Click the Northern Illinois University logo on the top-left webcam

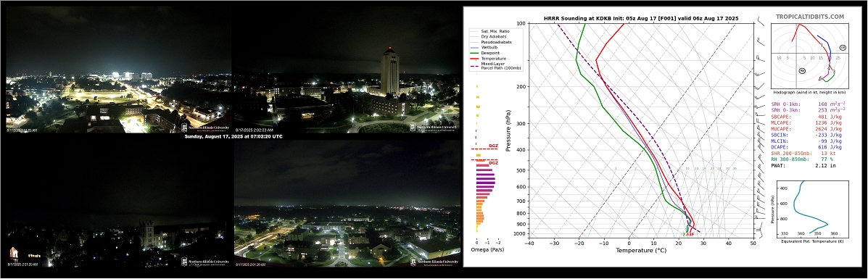[x=204, y=128]
